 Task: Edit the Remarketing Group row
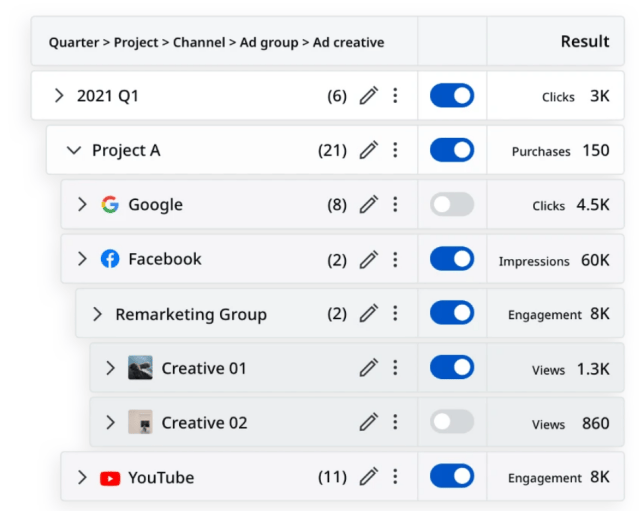coord(369,313)
